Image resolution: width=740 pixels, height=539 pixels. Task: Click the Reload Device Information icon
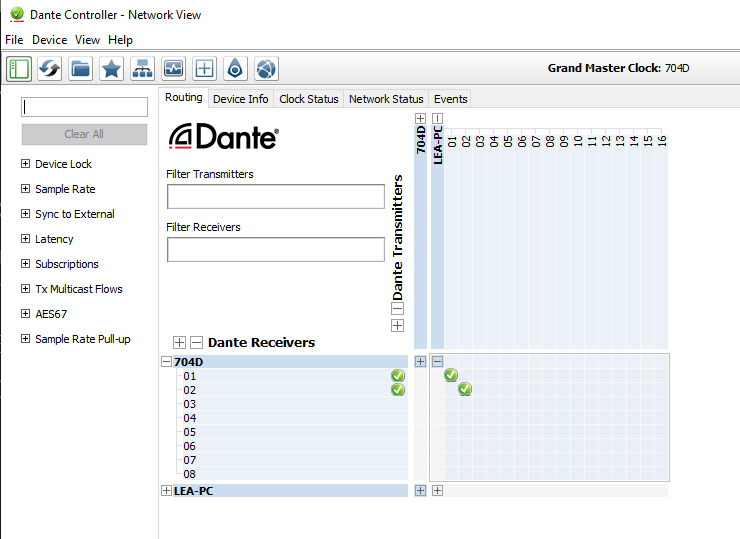pos(50,68)
